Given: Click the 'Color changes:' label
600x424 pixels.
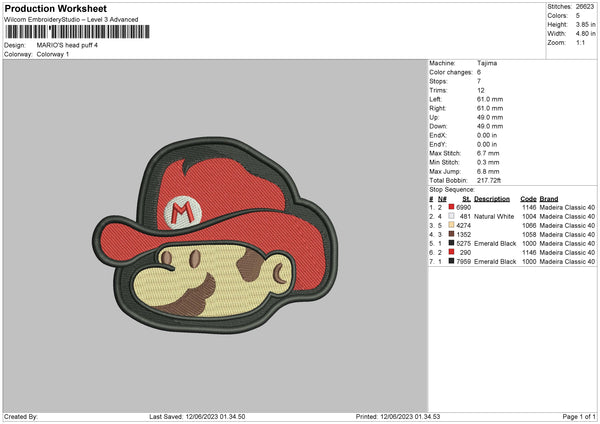Looking at the screenshot, I should 451,72.
